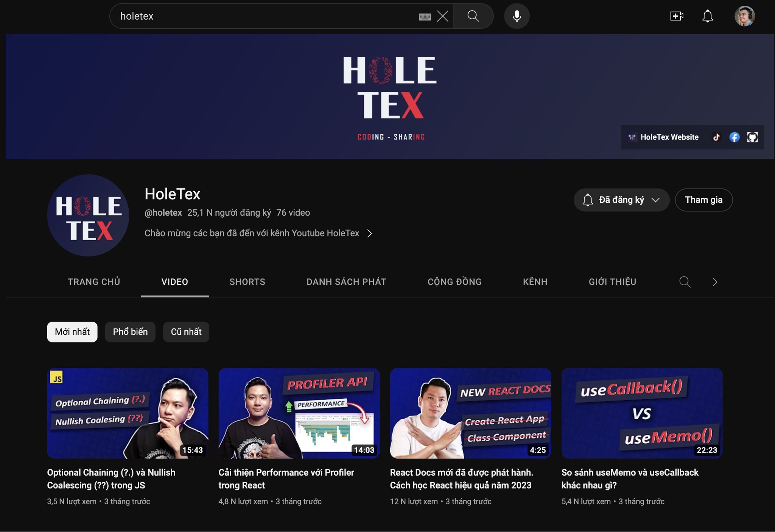Open useCallback vs useMemo video thumbnail

pos(642,413)
